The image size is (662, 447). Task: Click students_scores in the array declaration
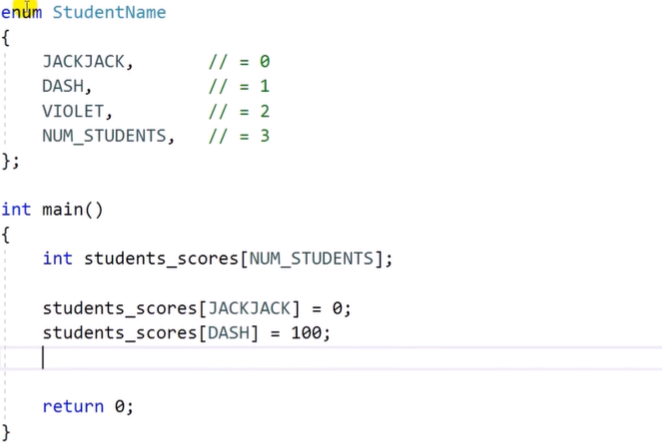(161, 259)
